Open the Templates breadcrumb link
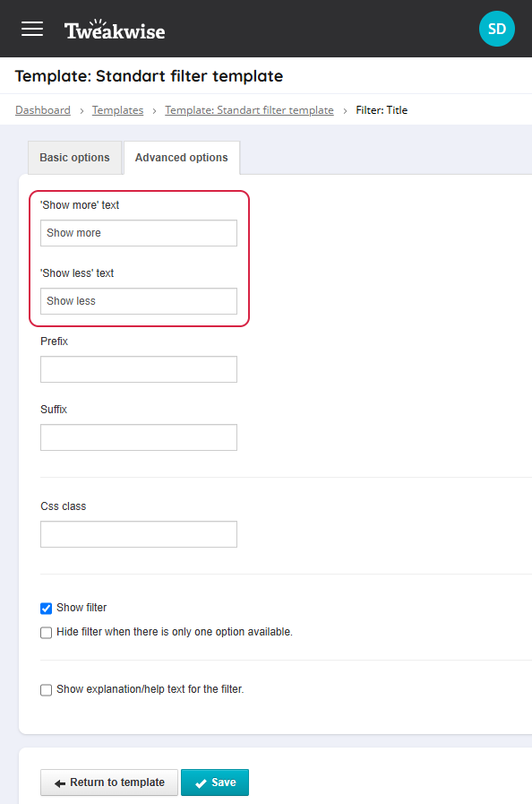Viewport: 532px width, 804px height. [118, 110]
